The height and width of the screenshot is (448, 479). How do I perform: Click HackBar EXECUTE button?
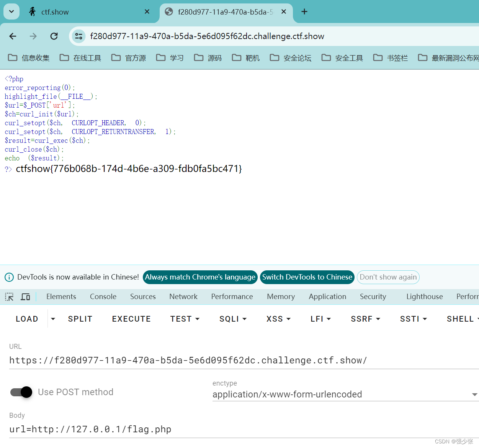pos(131,319)
